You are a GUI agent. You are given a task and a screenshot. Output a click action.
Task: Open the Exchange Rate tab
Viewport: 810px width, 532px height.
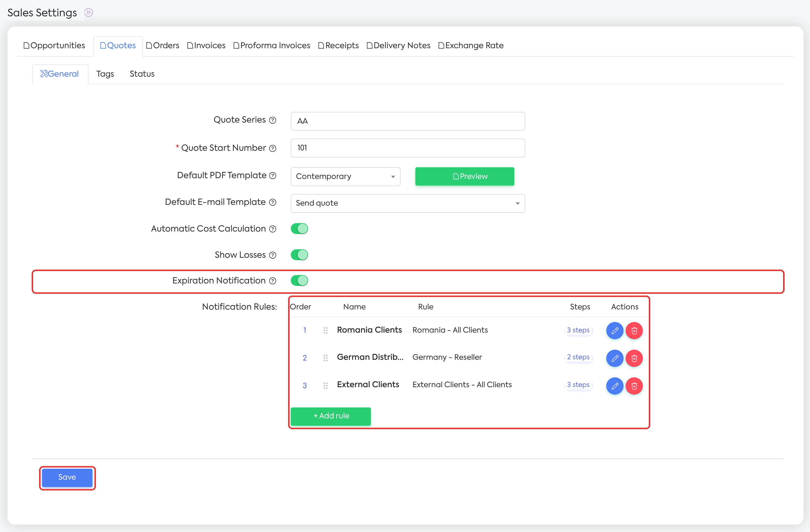click(471, 45)
